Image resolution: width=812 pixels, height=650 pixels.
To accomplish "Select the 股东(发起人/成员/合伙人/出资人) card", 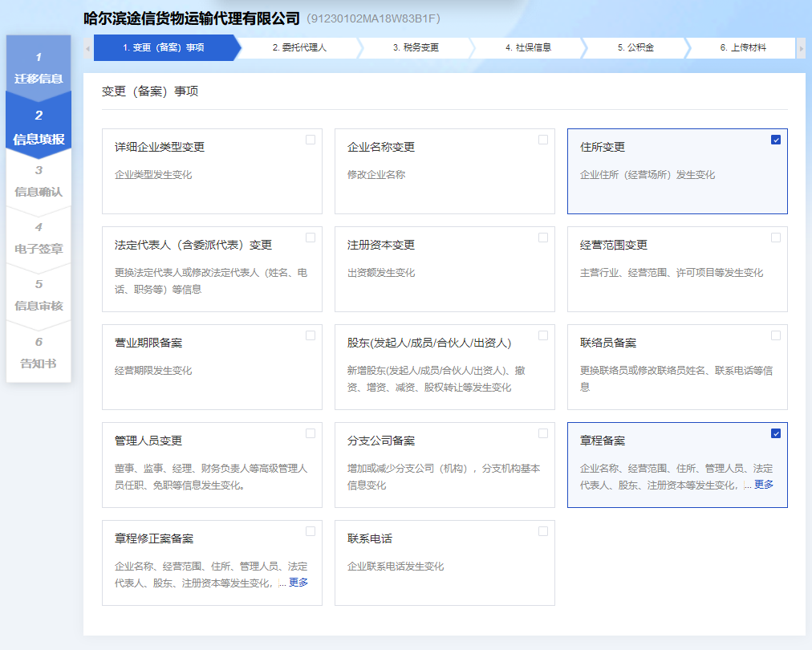I will point(445,367).
